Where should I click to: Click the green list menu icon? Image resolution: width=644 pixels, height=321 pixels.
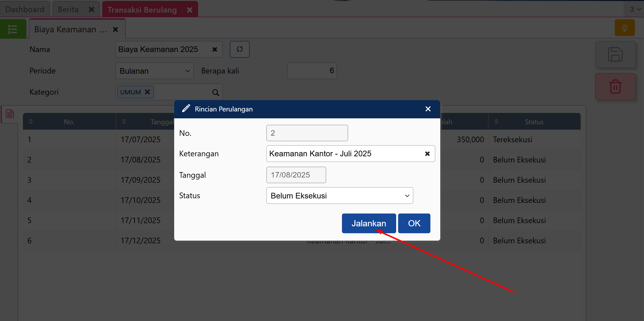coord(13,29)
